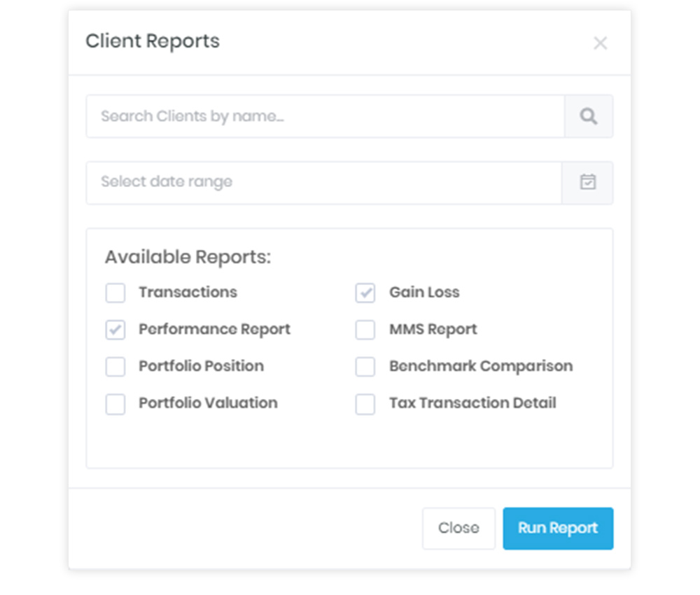Enable the Transactions checkbox
Image resolution: width=700 pixels, height=595 pixels.
click(x=115, y=293)
